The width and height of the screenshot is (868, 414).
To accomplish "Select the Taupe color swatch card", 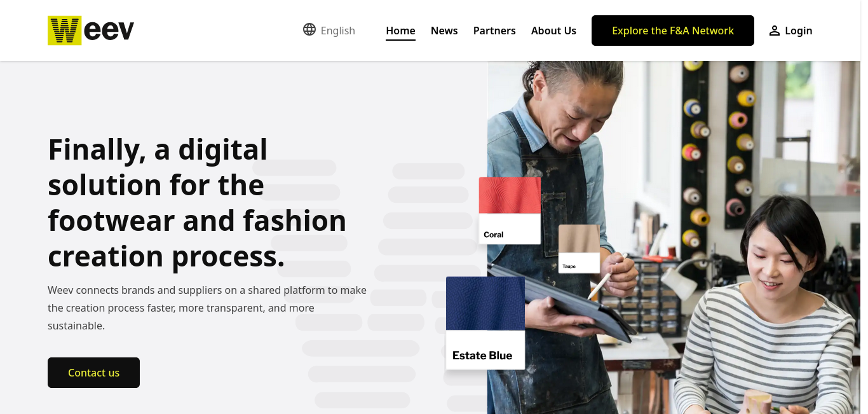I will (579, 249).
